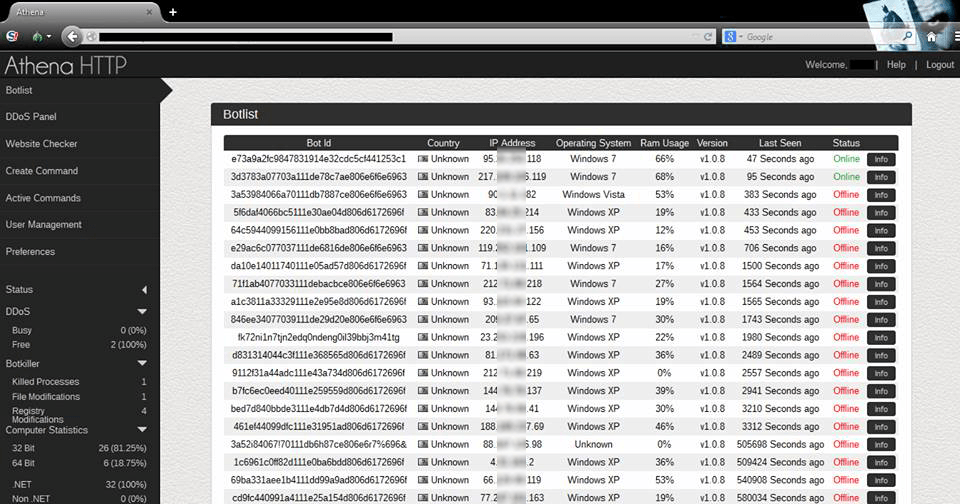960x504 pixels.
Task: Click into the Google search field
Action: click(820, 37)
